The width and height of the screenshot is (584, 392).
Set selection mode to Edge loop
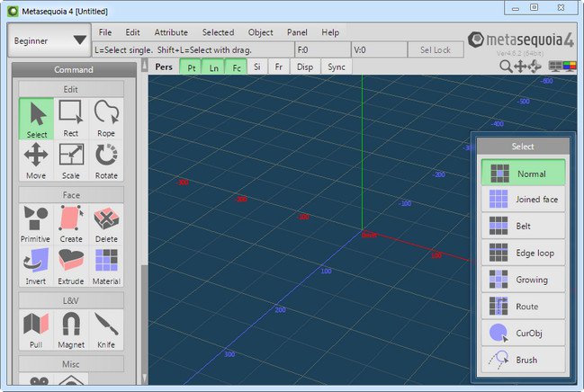(523, 253)
